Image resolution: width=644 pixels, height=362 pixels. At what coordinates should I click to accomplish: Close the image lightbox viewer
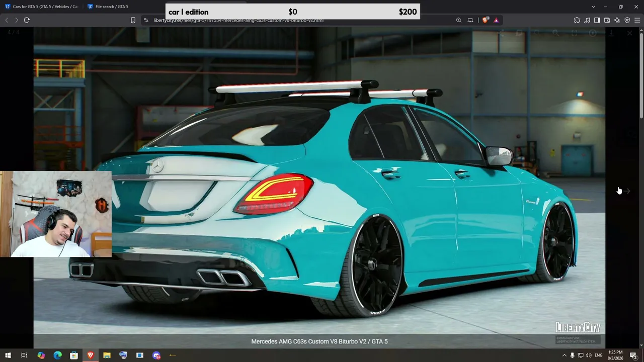click(630, 33)
